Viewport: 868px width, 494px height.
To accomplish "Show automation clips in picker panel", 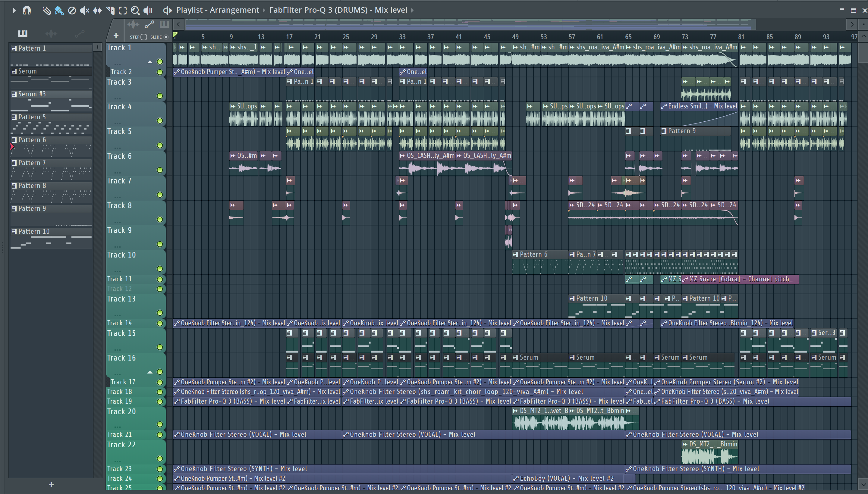I will tap(80, 33).
